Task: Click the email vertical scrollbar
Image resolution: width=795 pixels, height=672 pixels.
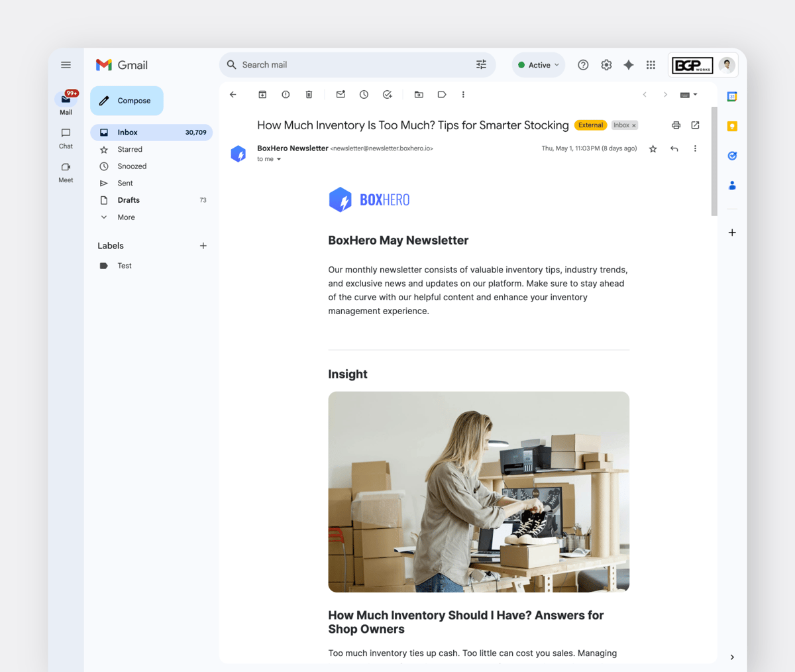Action: pyautogui.click(x=714, y=161)
